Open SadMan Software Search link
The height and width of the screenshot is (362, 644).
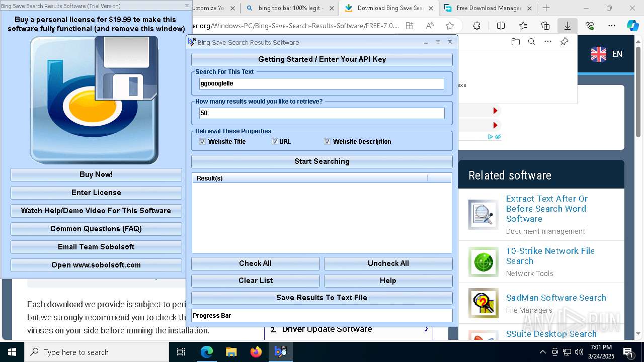coord(556,298)
